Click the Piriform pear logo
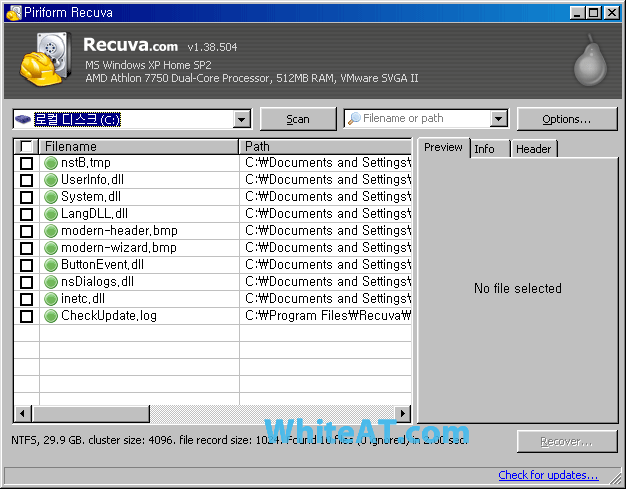Viewport: 626px width, 489px height. [590, 60]
